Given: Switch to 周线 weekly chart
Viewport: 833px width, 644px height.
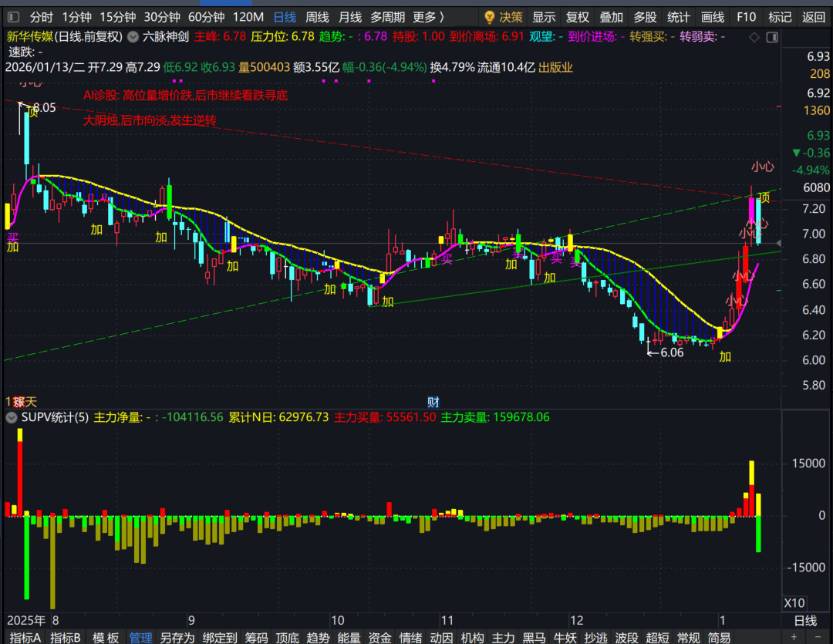Looking at the screenshot, I should [x=317, y=18].
